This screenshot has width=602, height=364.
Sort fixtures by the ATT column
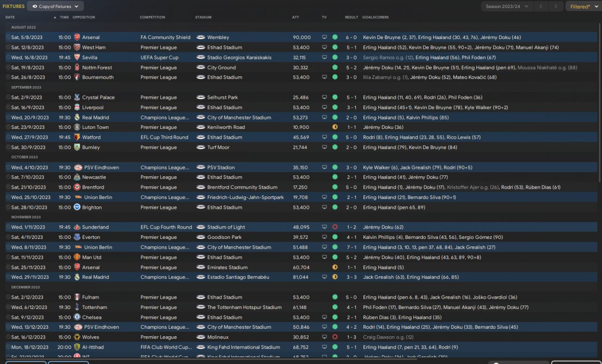click(x=295, y=17)
